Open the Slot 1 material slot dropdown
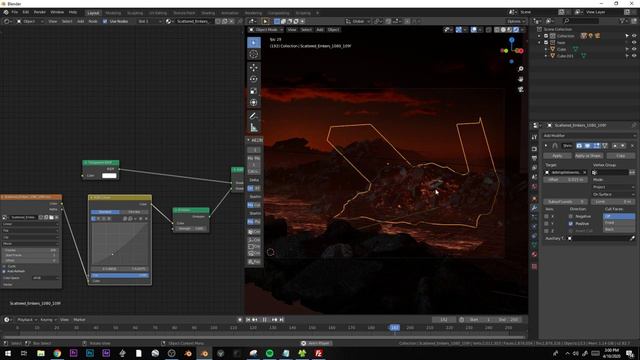The width and height of the screenshot is (640, 360). point(149,21)
